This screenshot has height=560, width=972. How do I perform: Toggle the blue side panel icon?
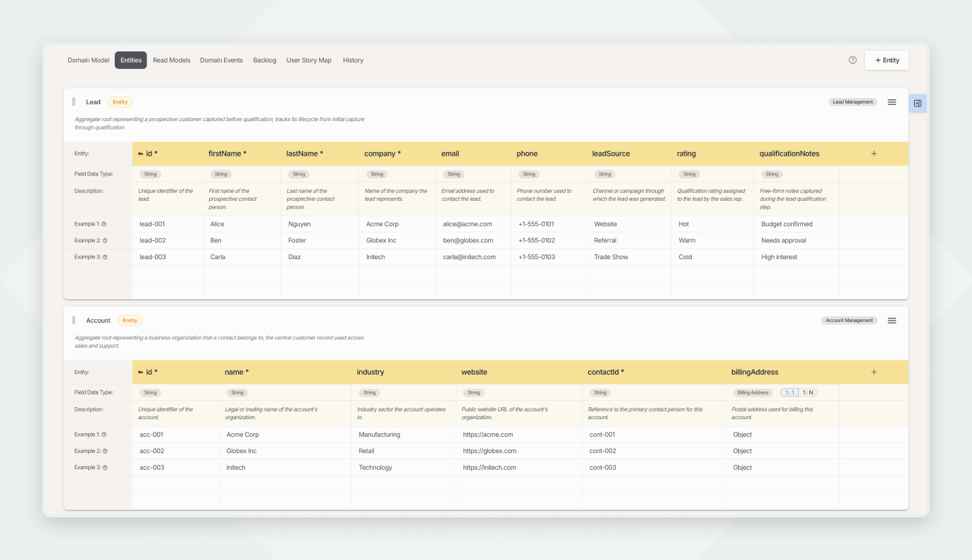[x=918, y=104]
